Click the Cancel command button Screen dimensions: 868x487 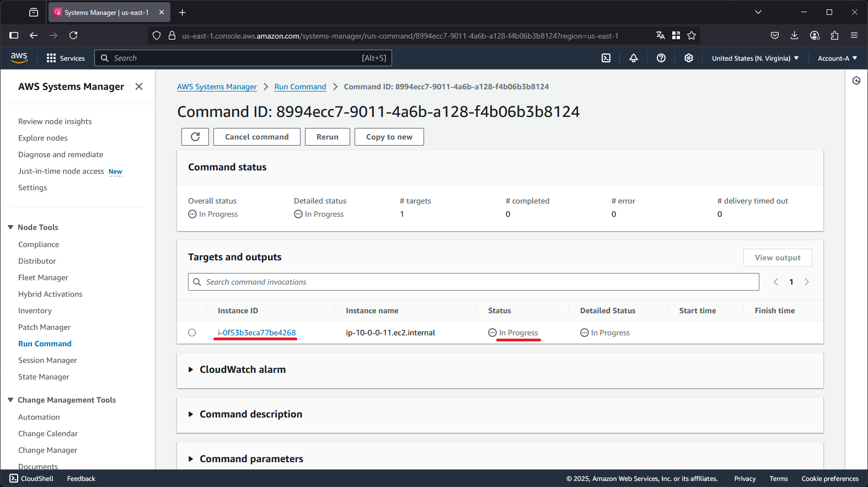click(257, 137)
